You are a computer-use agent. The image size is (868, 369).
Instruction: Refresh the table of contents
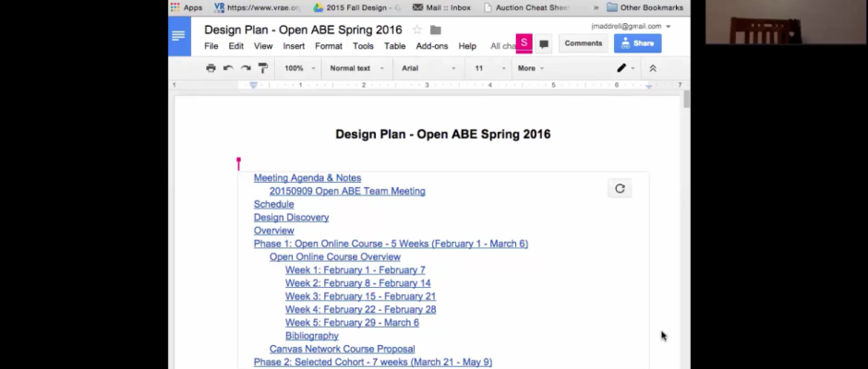pos(620,188)
